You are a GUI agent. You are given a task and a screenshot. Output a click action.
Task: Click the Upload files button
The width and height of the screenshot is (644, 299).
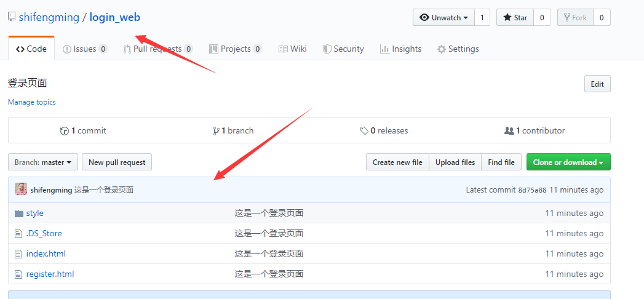[455, 162]
